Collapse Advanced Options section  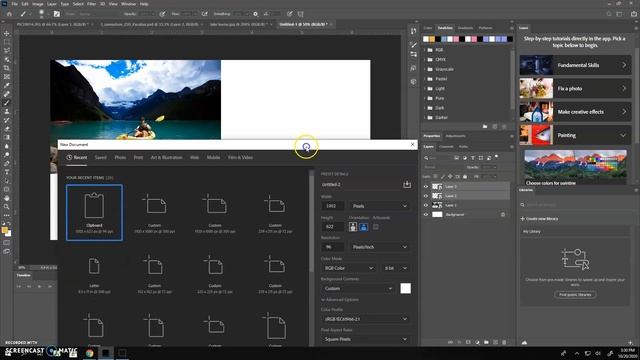point(340,300)
